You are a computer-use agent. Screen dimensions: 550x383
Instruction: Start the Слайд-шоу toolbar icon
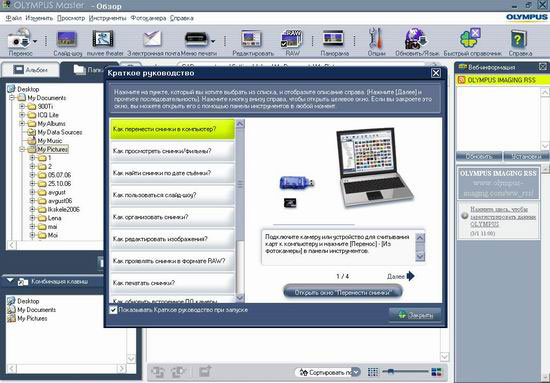coord(67,39)
